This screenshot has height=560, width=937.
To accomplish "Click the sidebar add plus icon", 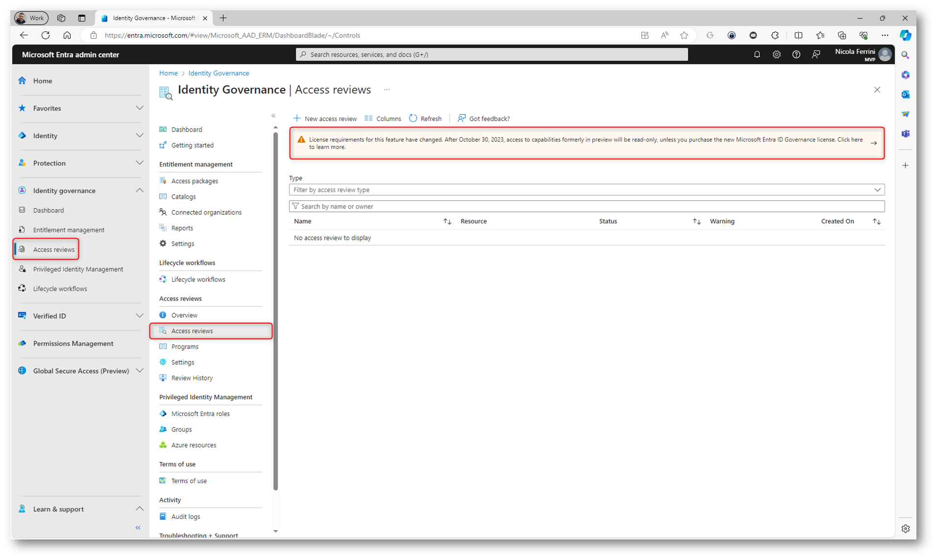I will (x=905, y=165).
